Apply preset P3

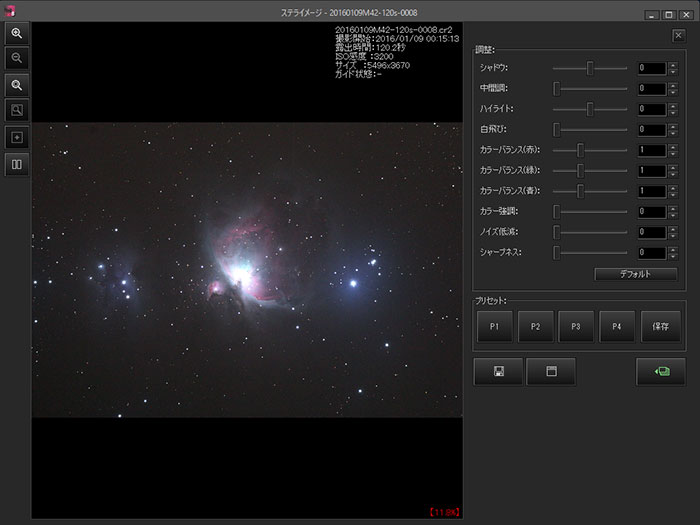[x=576, y=327]
